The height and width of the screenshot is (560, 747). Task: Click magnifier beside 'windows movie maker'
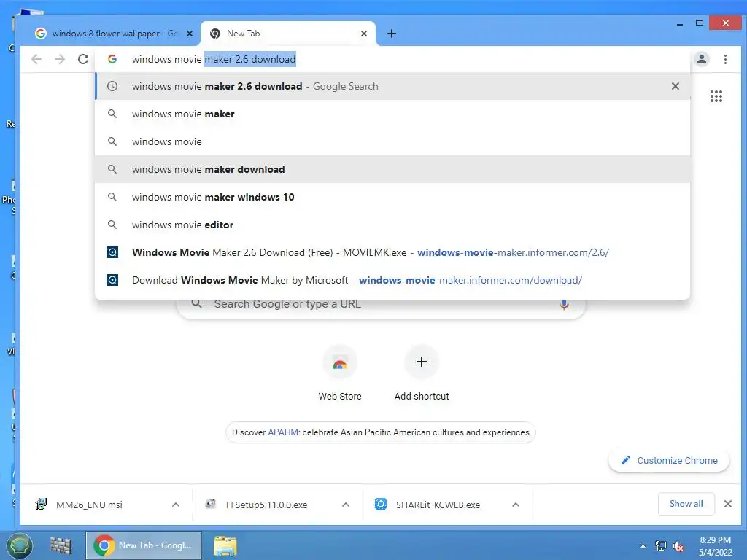(x=112, y=114)
